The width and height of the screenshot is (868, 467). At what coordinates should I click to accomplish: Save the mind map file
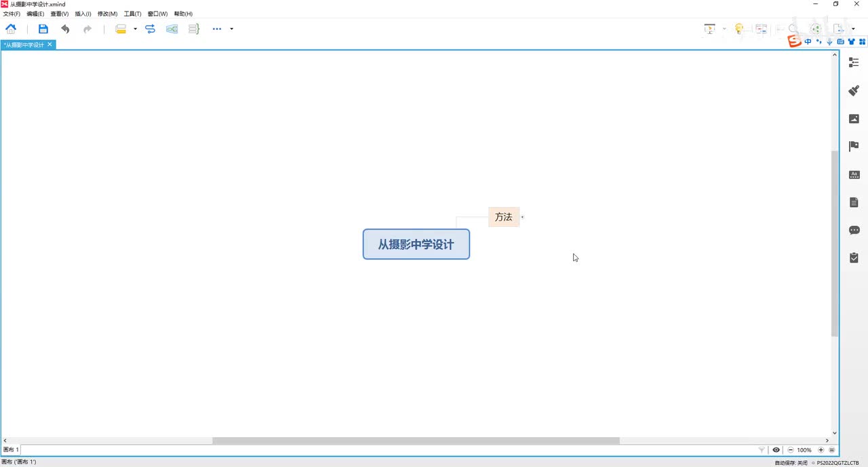[43, 29]
